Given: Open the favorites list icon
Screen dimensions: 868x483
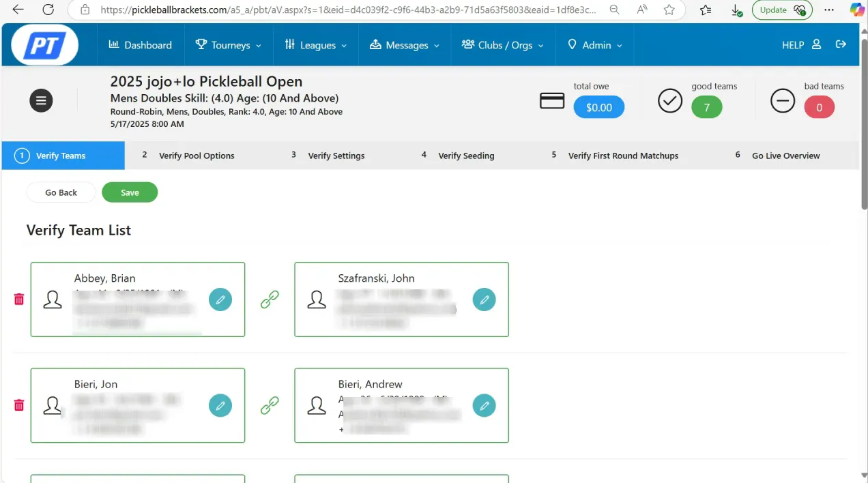Looking at the screenshot, I should 706,10.
